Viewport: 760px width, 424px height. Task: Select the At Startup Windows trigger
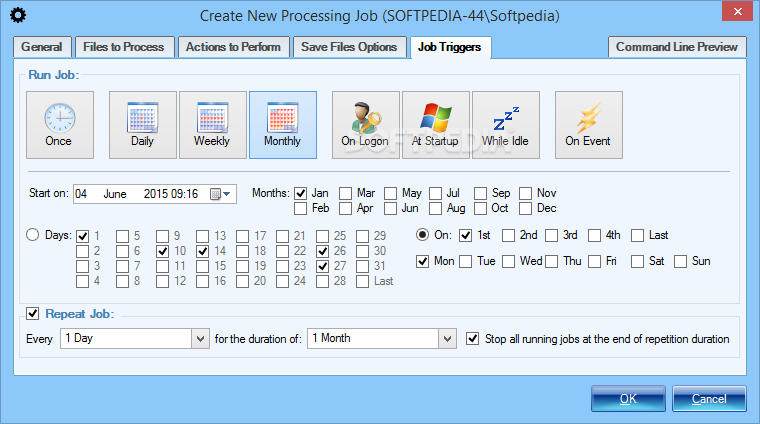pyautogui.click(x=435, y=125)
